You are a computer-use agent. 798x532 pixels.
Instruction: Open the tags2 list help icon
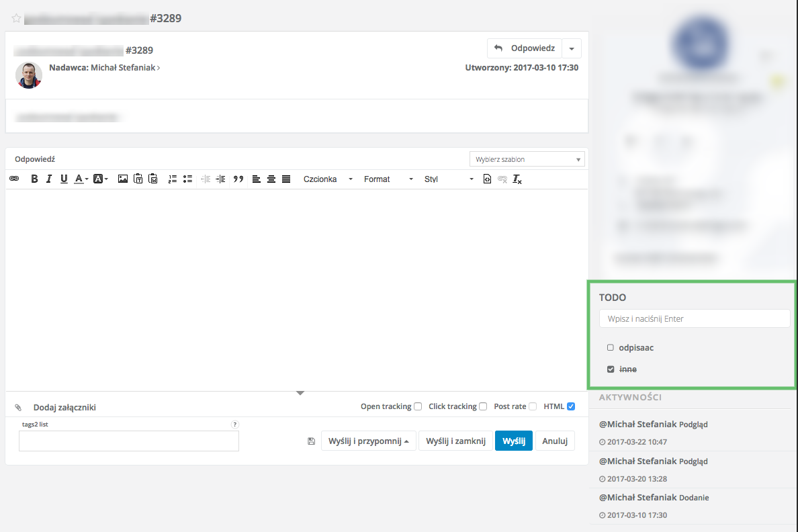coord(234,424)
